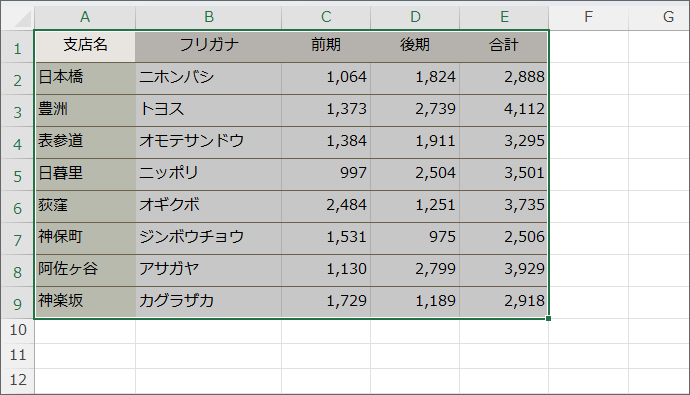
Task: Select the value 1,531
Action: 326,238
